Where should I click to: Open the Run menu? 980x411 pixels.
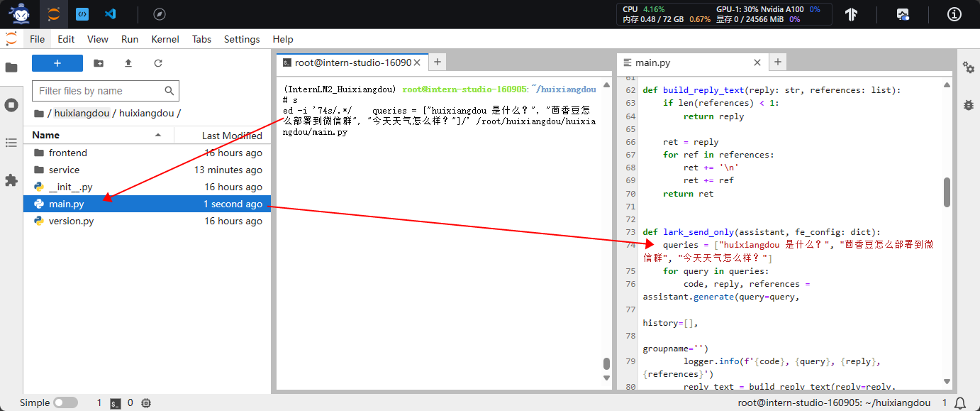(x=130, y=39)
